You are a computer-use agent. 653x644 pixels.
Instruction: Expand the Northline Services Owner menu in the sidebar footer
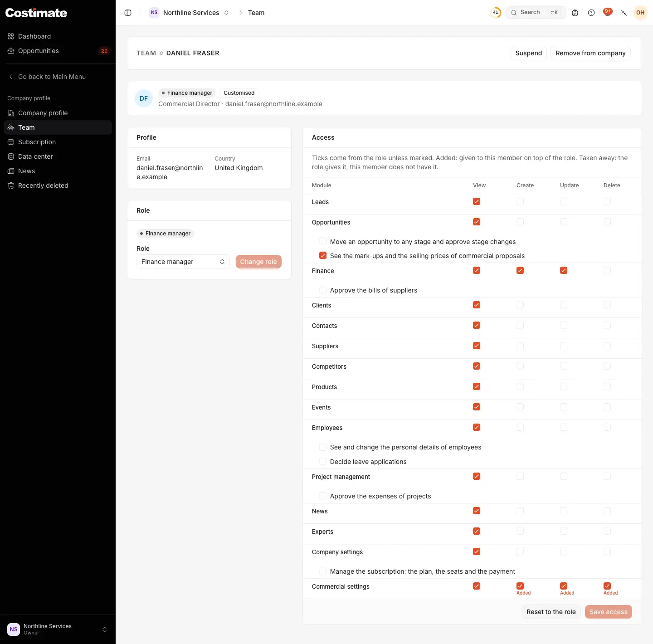pyautogui.click(x=58, y=629)
